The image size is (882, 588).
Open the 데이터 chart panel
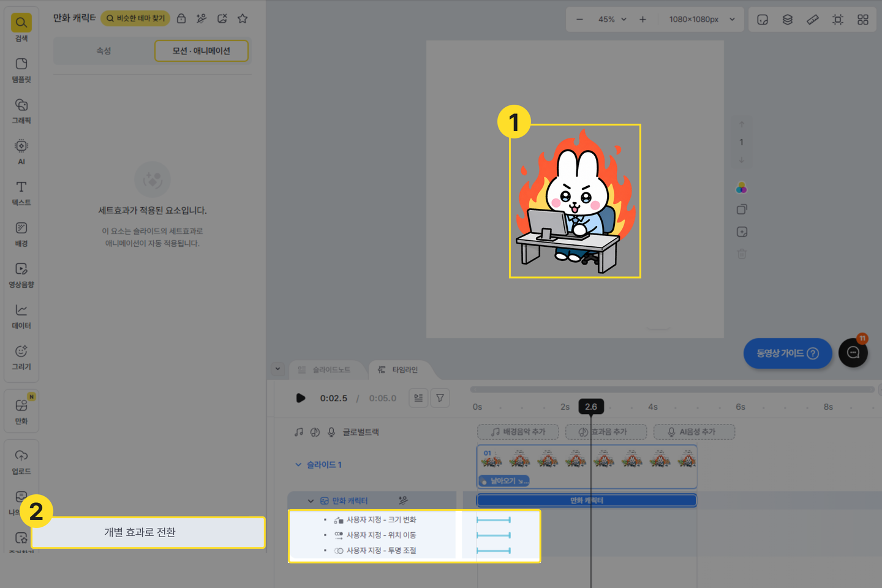21,316
